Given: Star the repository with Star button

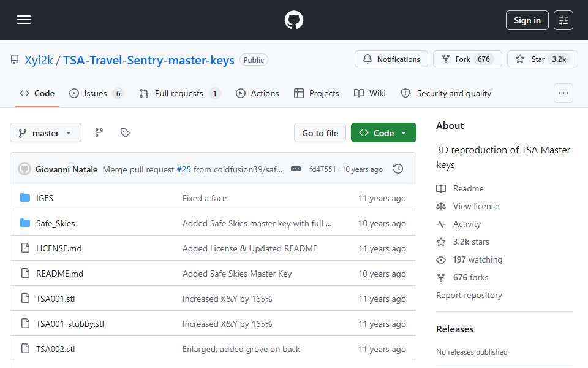Looking at the screenshot, I should tap(542, 59).
